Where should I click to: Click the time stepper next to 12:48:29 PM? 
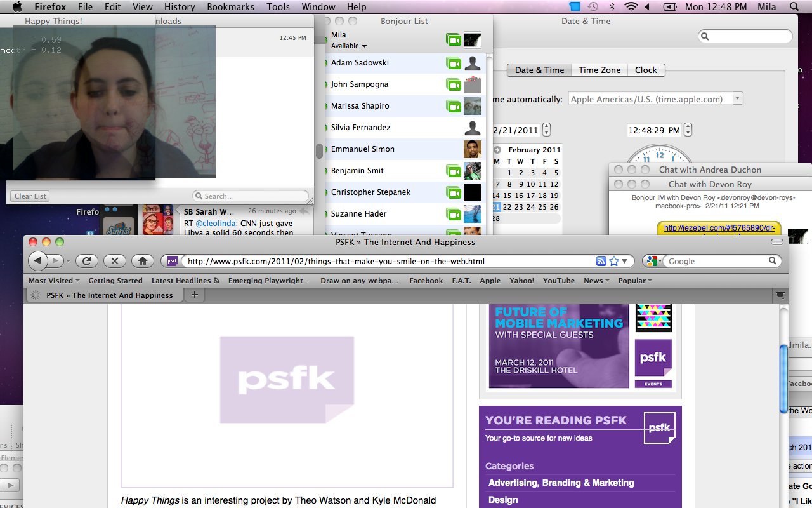[688, 130]
